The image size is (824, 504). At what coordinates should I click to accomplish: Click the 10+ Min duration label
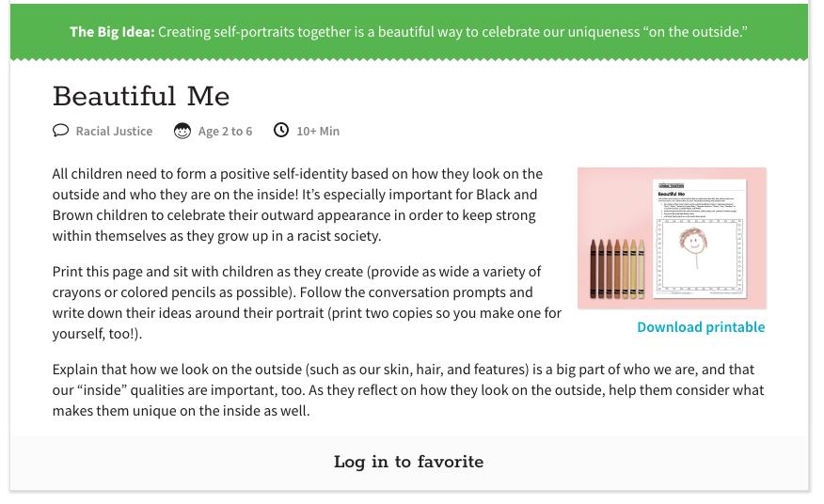point(318,132)
